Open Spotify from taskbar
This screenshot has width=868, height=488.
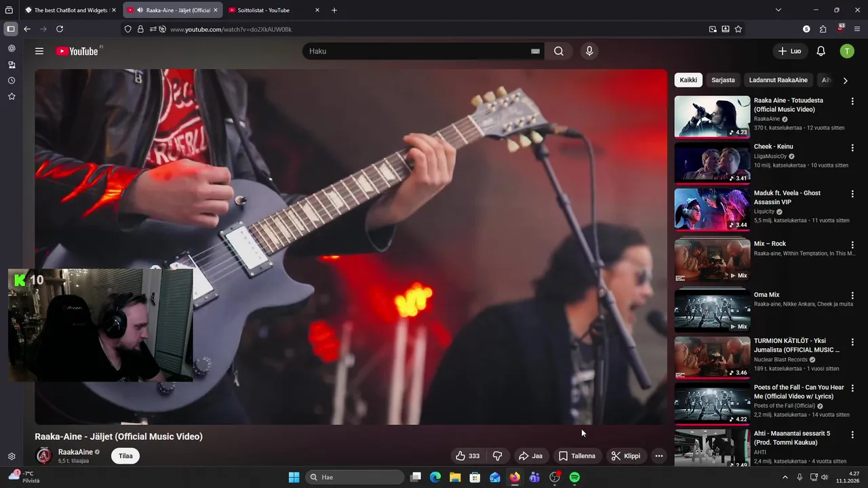pyautogui.click(x=574, y=477)
